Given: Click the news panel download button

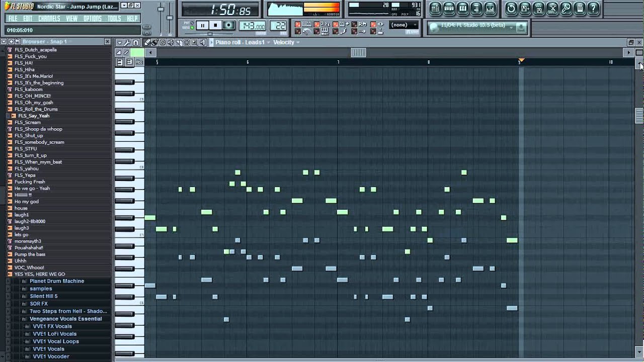Looking at the screenshot, I should [521, 28].
